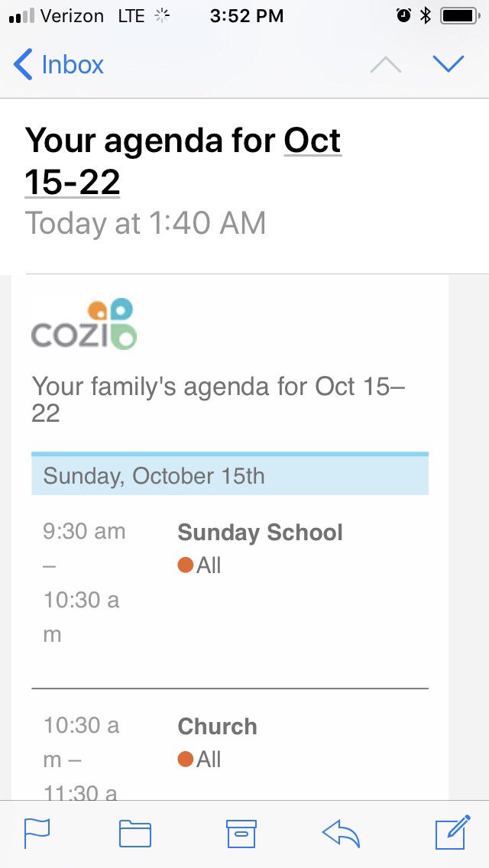
Task: Go back to Inbox
Action: tap(60, 65)
